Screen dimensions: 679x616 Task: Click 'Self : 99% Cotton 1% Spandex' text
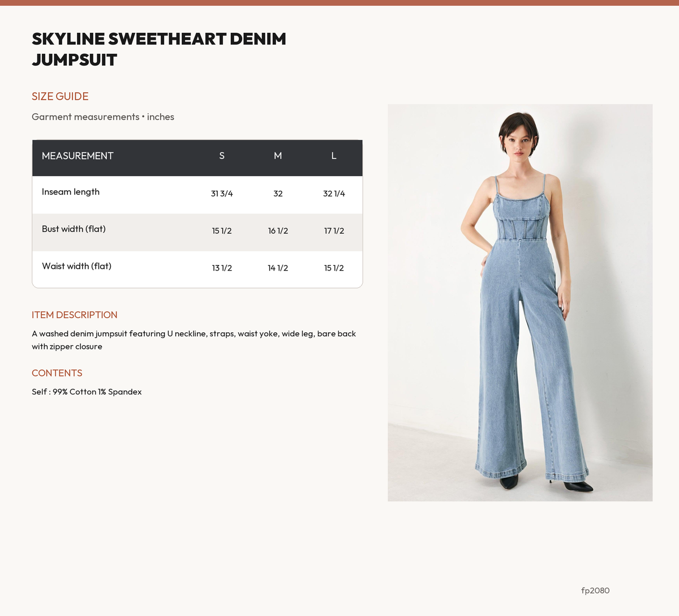pyautogui.click(x=87, y=392)
